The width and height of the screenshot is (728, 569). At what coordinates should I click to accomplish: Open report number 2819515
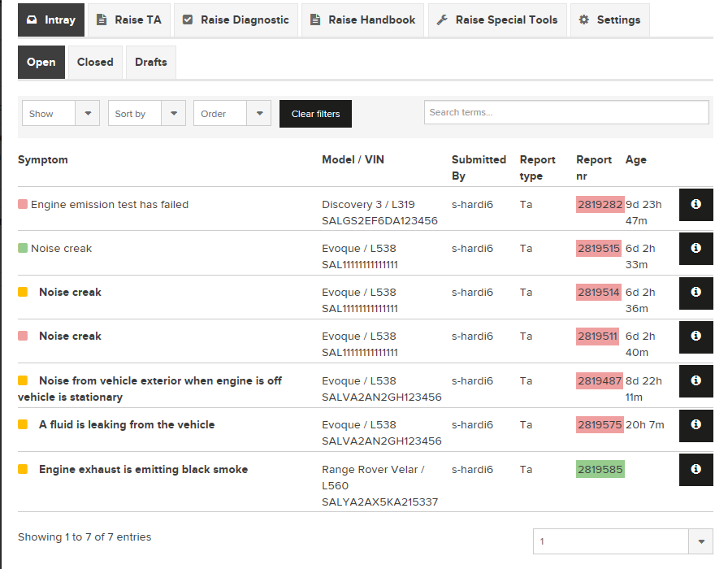click(599, 249)
